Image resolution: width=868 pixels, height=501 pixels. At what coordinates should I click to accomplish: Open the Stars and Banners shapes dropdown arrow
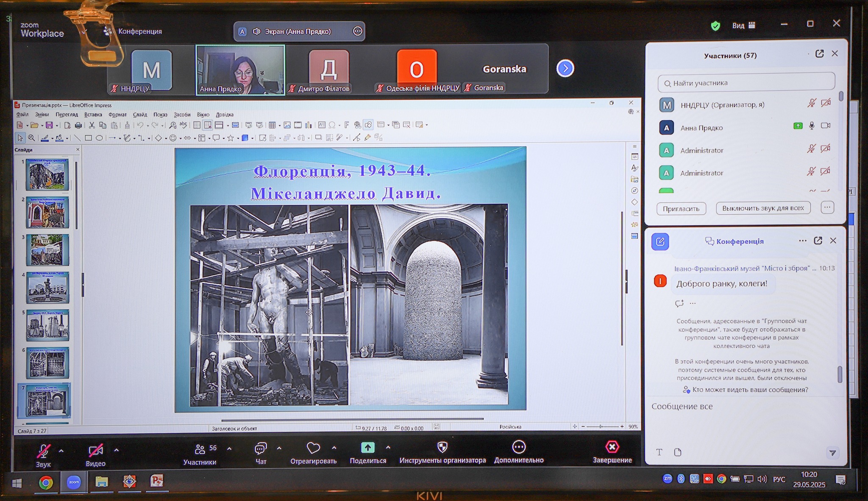[x=238, y=138]
